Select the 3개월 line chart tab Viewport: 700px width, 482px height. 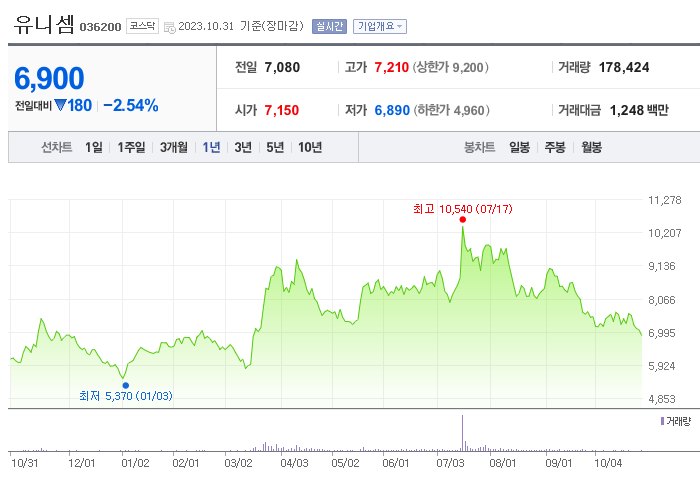[174, 147]
